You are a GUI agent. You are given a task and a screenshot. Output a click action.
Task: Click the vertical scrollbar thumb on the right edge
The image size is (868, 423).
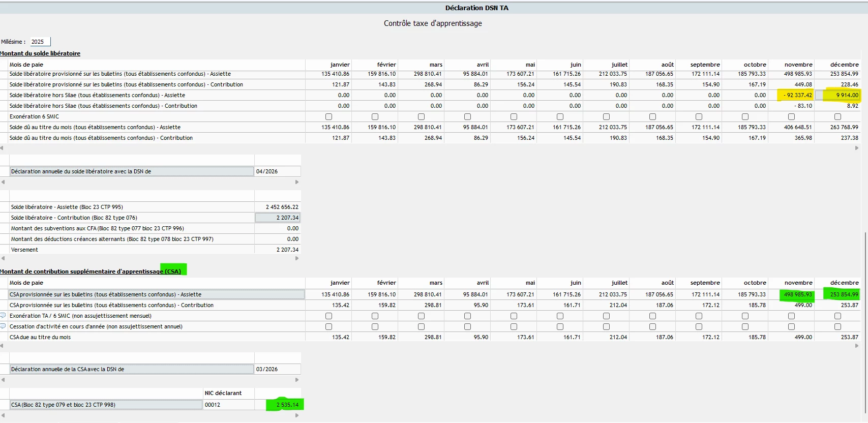[x=865, y=323]
